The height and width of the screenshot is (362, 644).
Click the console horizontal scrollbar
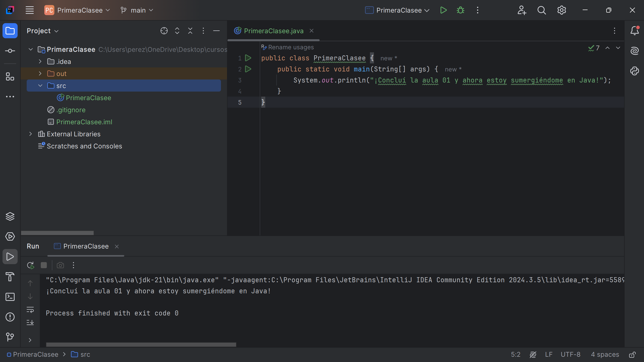(141, 344)
